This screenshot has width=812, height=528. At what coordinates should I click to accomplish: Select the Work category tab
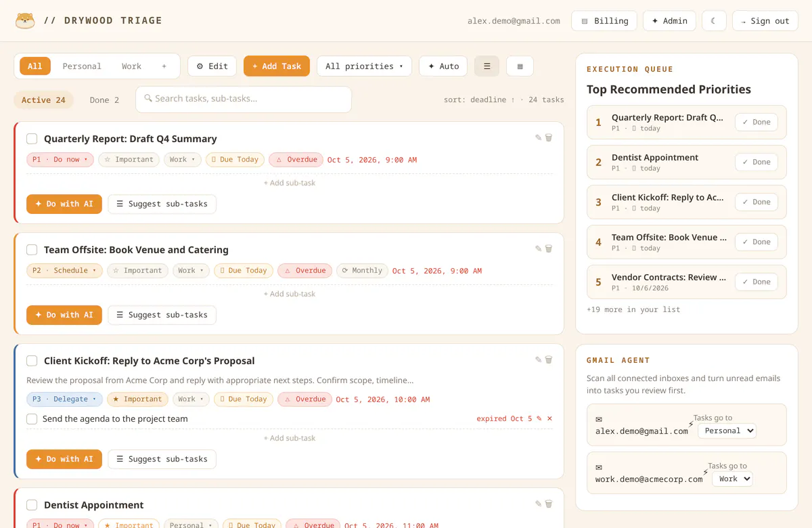(x=131, y=66)
